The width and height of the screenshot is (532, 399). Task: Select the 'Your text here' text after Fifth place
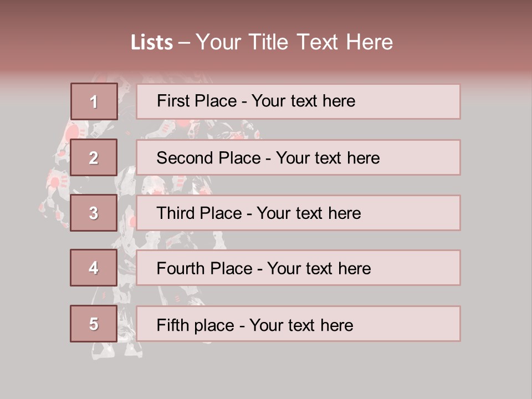pyautogui.click(x=301, y=325)
